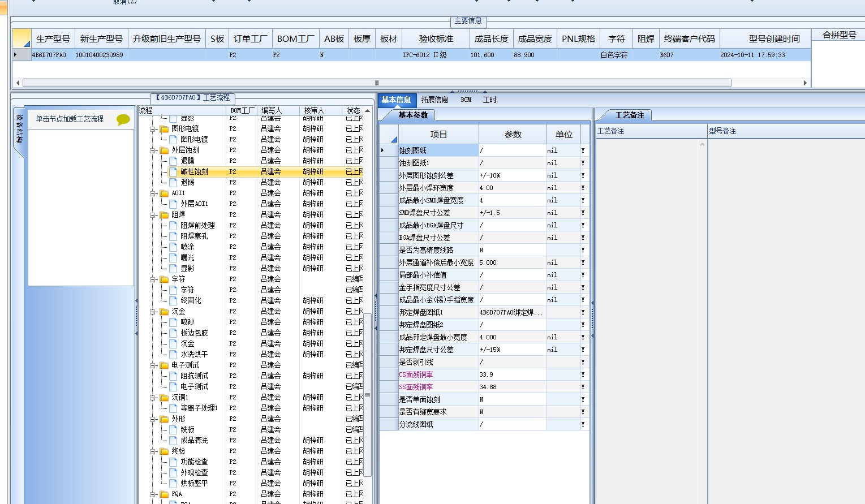
Task: Click the folder icon beside FQA
Action: (x=165, y=494)
